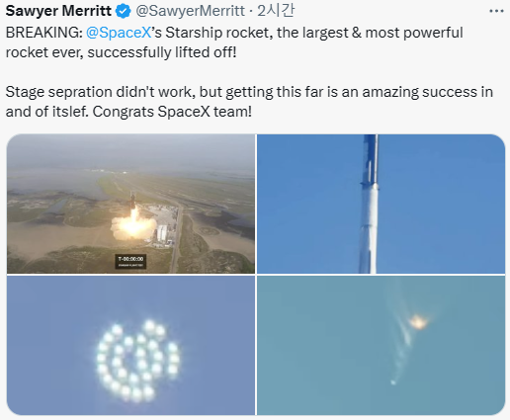
Task: Open the Starship ascending closeup photo
Action: coord(381,204)
